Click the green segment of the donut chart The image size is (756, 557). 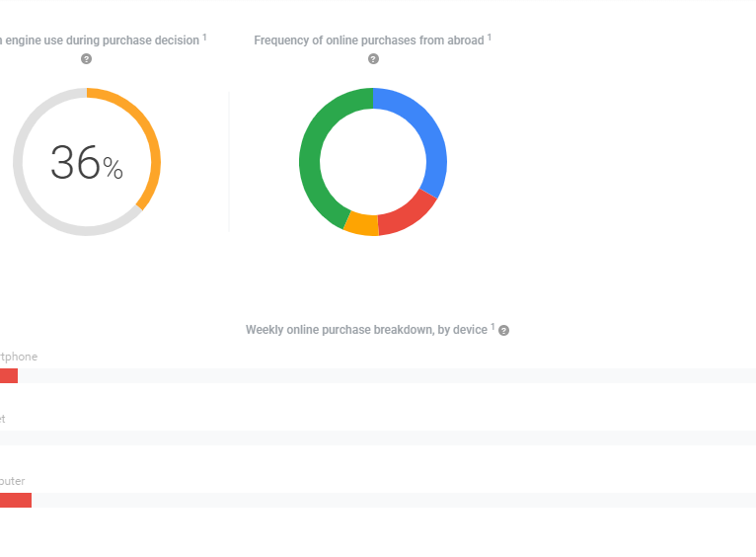[314, 158]
